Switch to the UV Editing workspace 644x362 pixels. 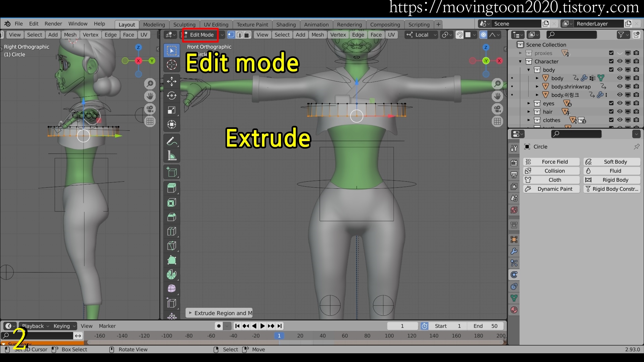pyautogui.click(x=216, y=24)
